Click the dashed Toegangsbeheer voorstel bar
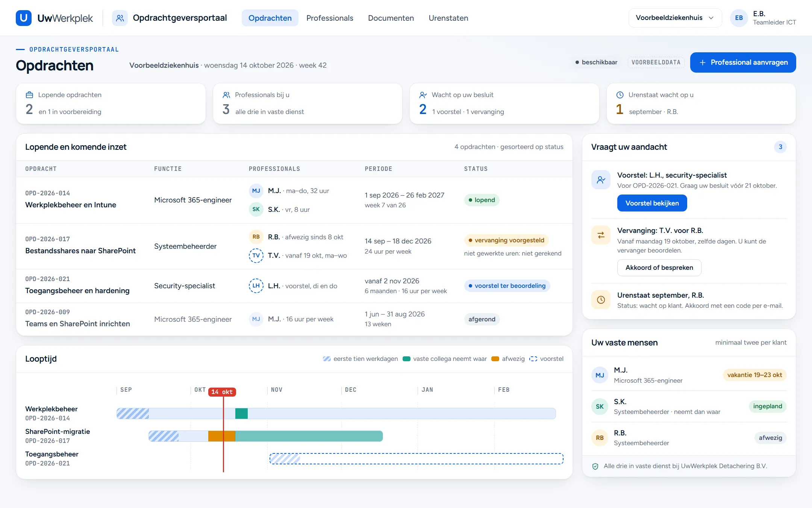 pos(417,459)
